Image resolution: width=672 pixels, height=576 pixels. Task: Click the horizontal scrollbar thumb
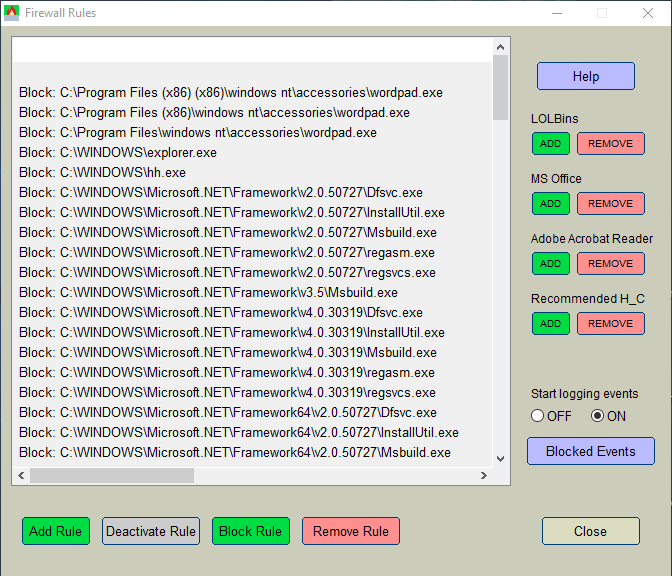[112, 475]
